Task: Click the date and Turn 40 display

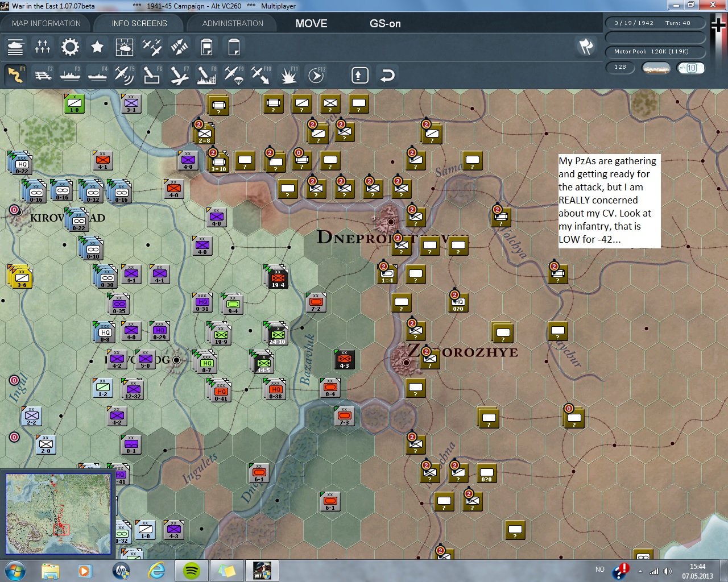Action: coord(655,23)
